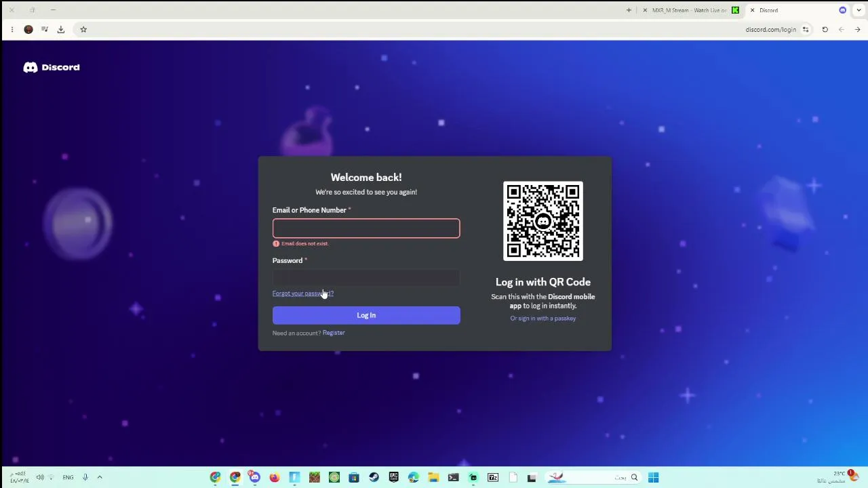This screenshot has height=488, width=868.
Task: Open Epic Games Launcher from taskbar
Action: pyautogui.click(x=393, y=477)
